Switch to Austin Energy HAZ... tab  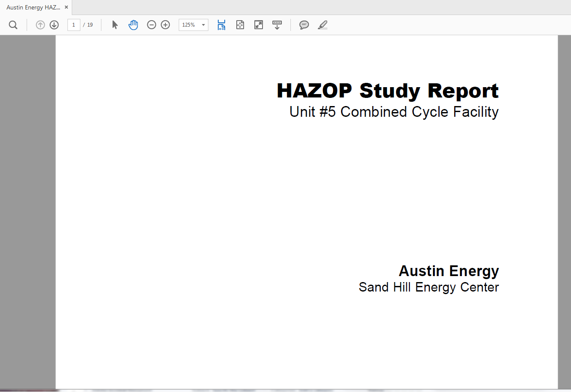pyautogui.click(x=33, y=7)
